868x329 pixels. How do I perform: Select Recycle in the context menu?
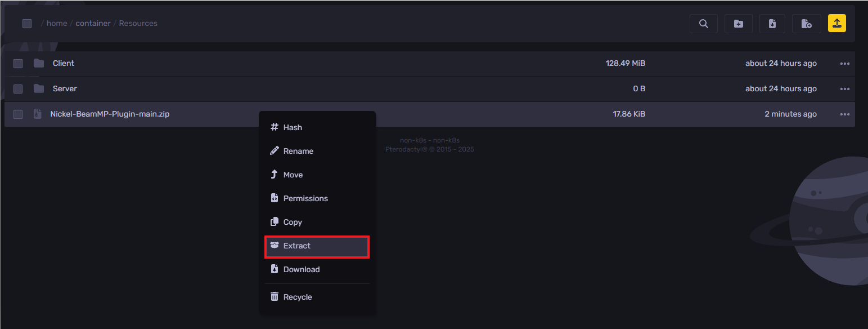click(x=298, y=297)
